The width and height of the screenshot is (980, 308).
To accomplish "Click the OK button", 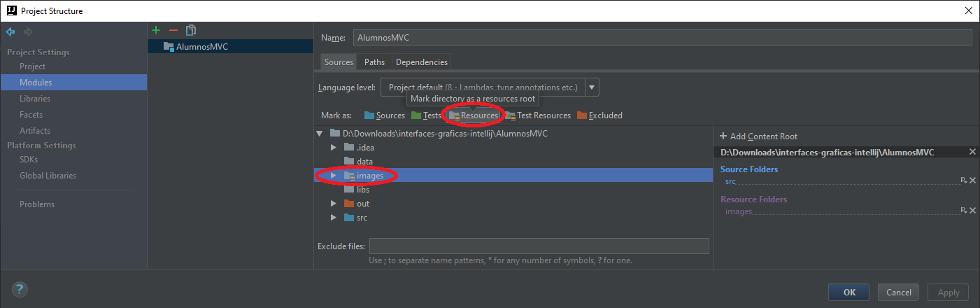I will (848, 292).
